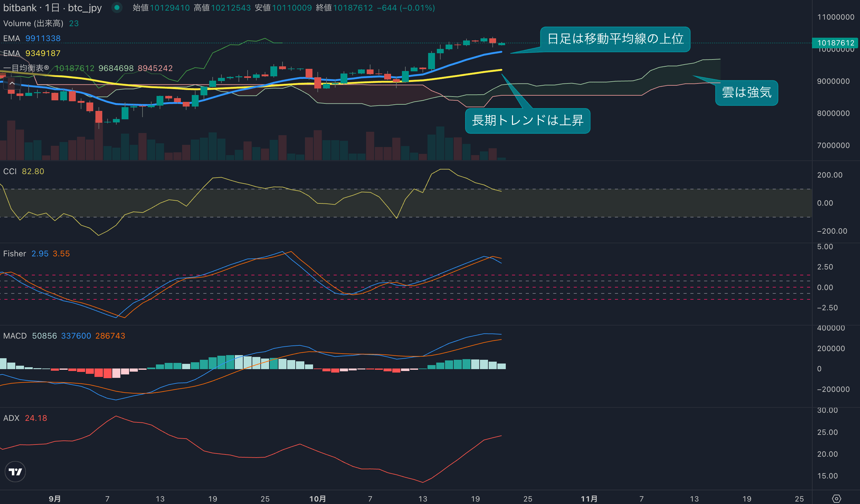Click the 一目均衡表 indicator legend
The width and height of the screenshot is (860, 504).
click(x=26, y=68)
